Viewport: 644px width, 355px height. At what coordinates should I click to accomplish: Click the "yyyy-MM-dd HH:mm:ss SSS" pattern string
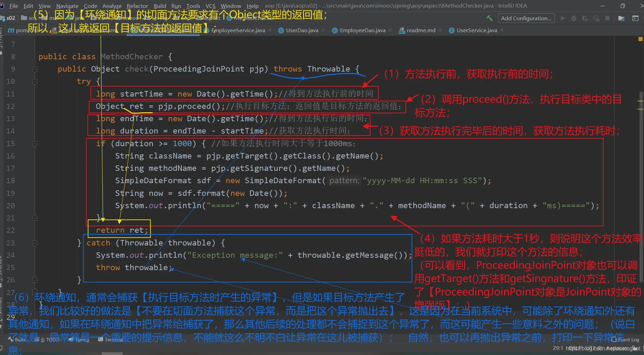pos(422,181)
